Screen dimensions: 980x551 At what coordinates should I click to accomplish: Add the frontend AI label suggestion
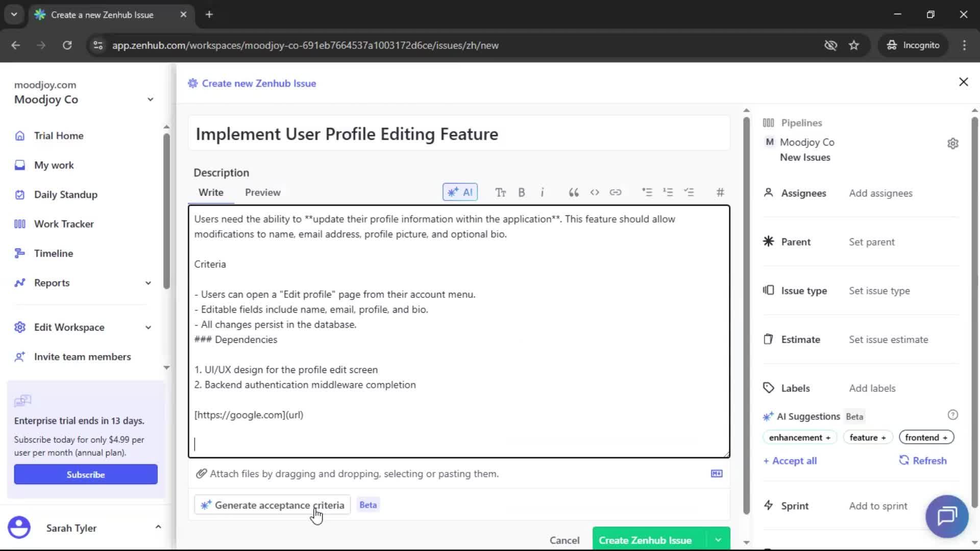coord(926,437)
